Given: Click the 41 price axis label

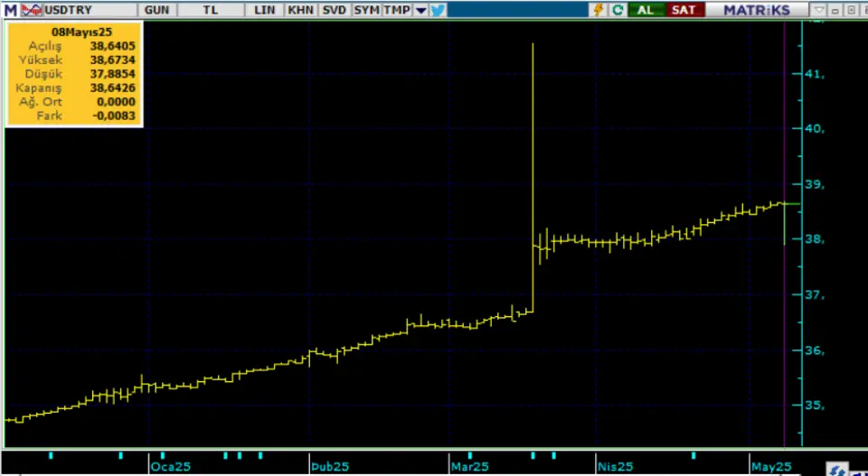Looking at the screenshot, I should 816,73.
